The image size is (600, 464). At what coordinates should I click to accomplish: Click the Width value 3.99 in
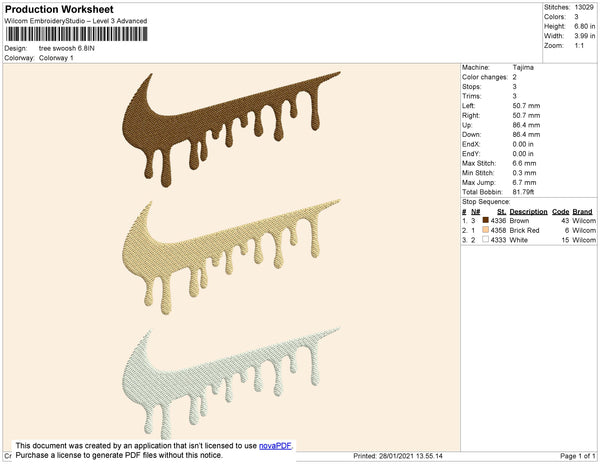click(585, 36)
